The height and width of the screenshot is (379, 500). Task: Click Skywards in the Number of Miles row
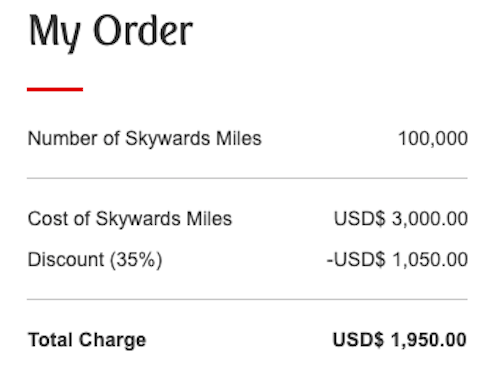pyautogui.click(x=168, y=139)
